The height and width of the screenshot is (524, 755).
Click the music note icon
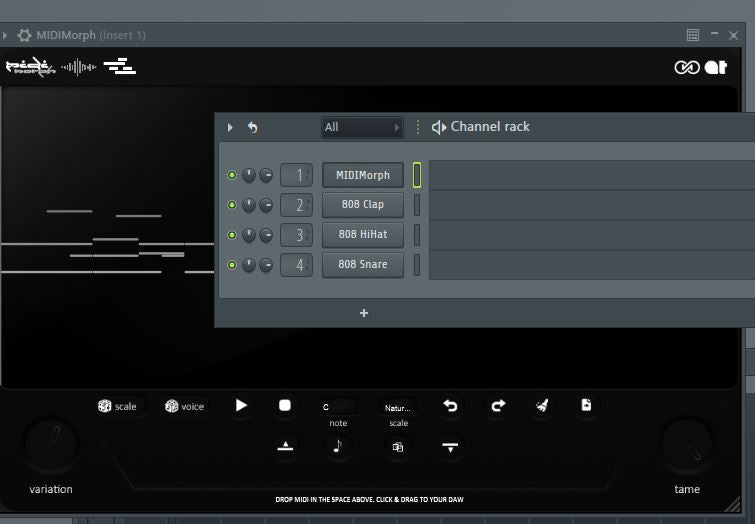point(338,447)
